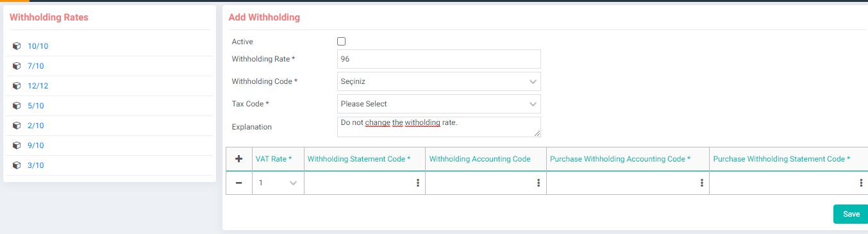Open the 5/10 withholding rate entry
The image size is (868, 234).
point(36,106)
